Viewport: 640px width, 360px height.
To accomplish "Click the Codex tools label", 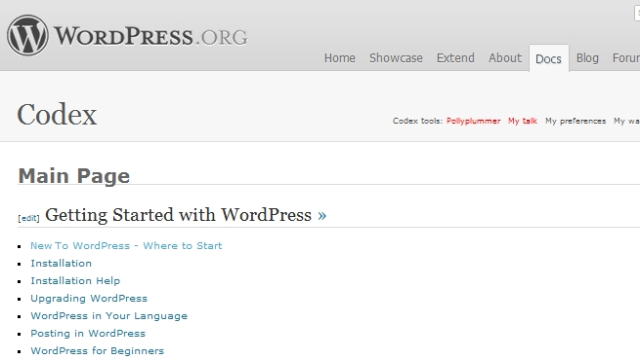I will click(x=417, y=121).
